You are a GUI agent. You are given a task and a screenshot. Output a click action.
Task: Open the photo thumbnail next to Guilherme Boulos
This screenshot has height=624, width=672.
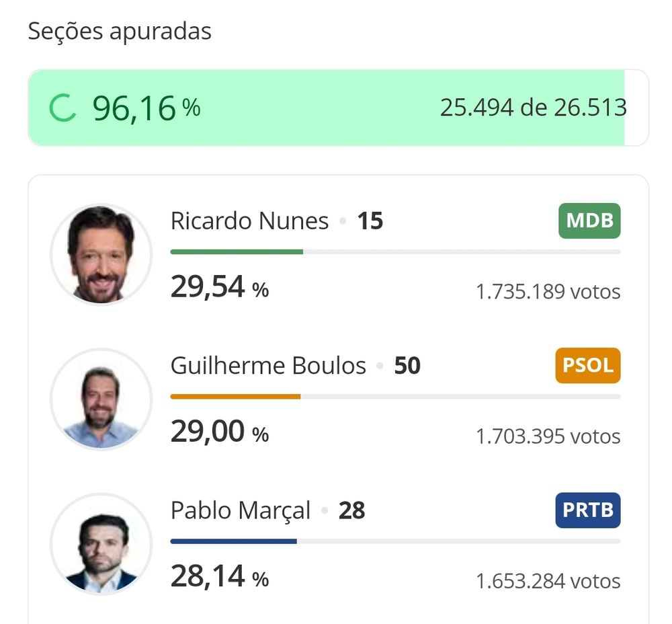(x=101, y=399)
